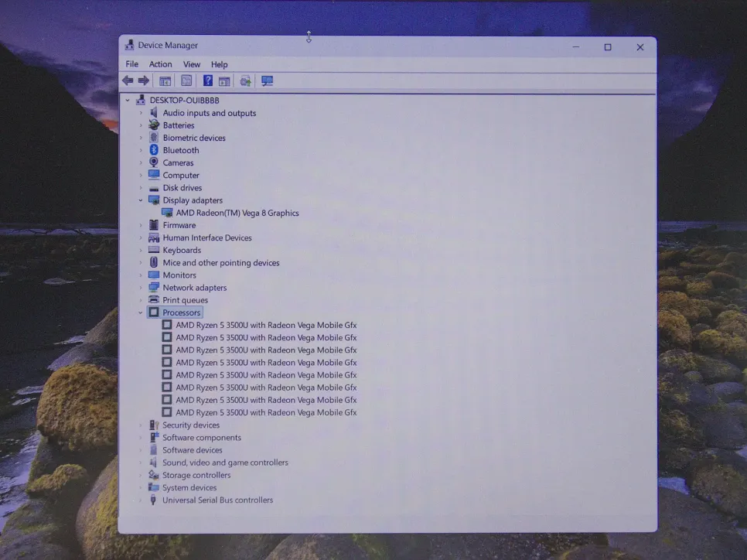Expand the Batteries category arrow

click(141, 125)
